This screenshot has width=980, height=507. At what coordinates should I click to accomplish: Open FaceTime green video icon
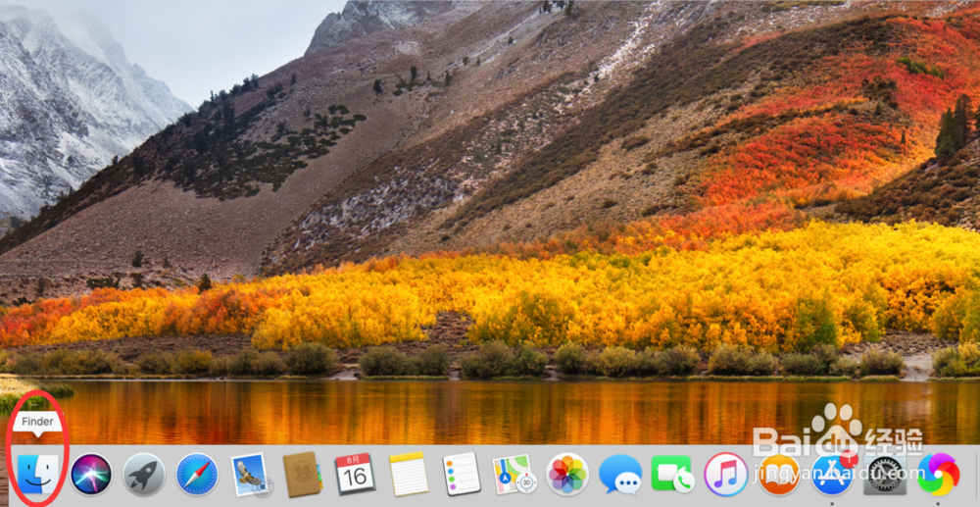(672, 474)
